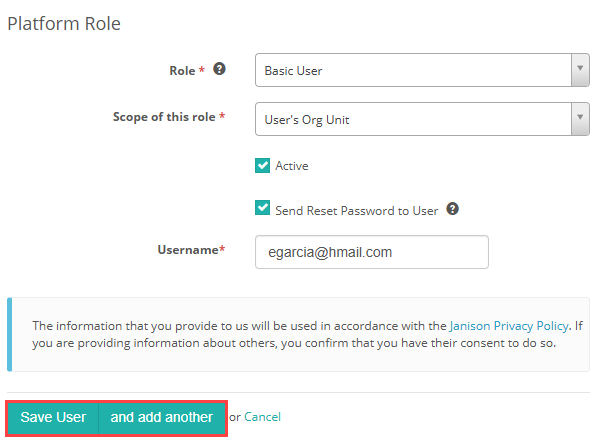Viewport: 600px width, 448px height.
Task: Toggle the Send Reset Password checkbox
Action: coord(263,209)
